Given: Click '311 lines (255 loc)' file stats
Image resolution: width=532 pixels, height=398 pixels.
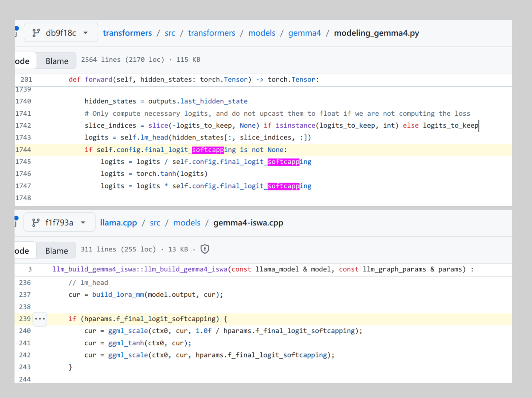Looking at the screenshot, I should coord(118,250).
